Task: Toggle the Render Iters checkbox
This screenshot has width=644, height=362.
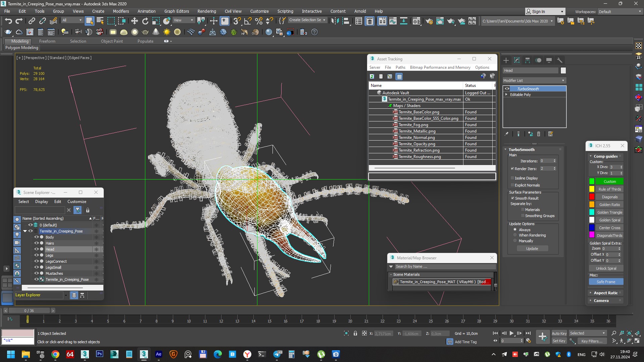Action: (512, 169)
